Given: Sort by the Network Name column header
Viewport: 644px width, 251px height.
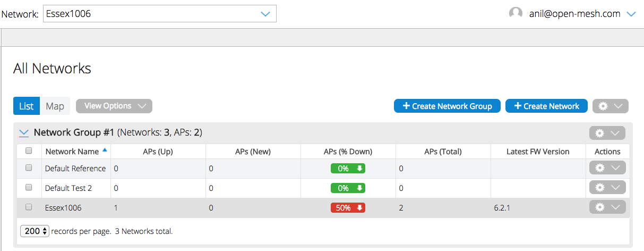Looking at the screenshot, I should (72, 152).
